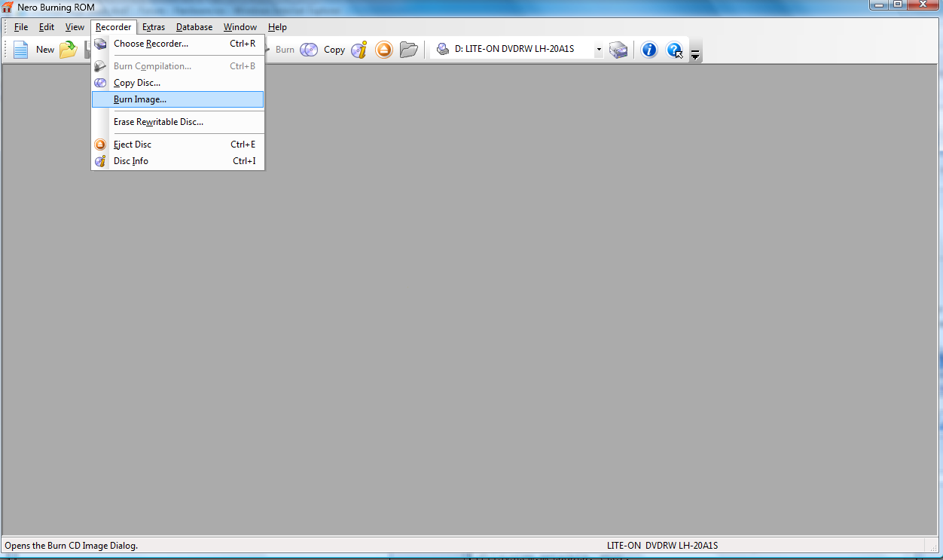Select Choose Recorder... from the Recorder menu
Viewport: 943px width, 560px height.
coord(178,44)
